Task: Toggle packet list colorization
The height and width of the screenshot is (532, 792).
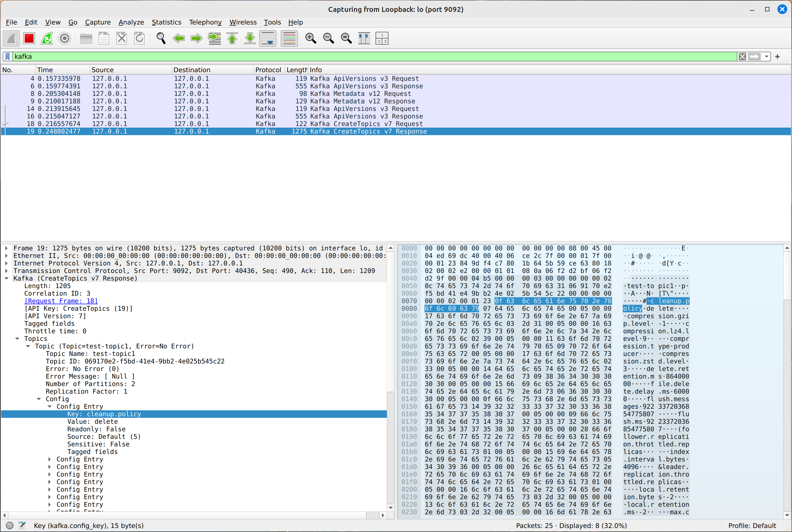Action: [x=289, y=38]
